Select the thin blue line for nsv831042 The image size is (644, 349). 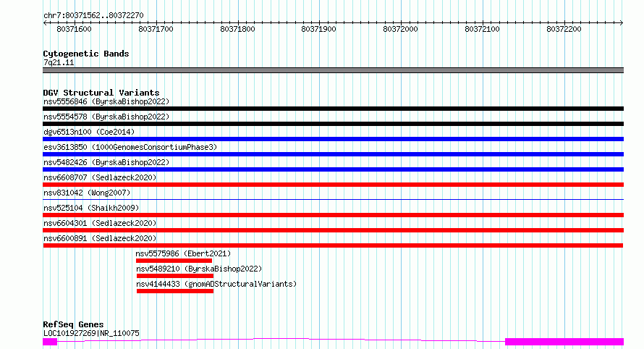point(333,200)
